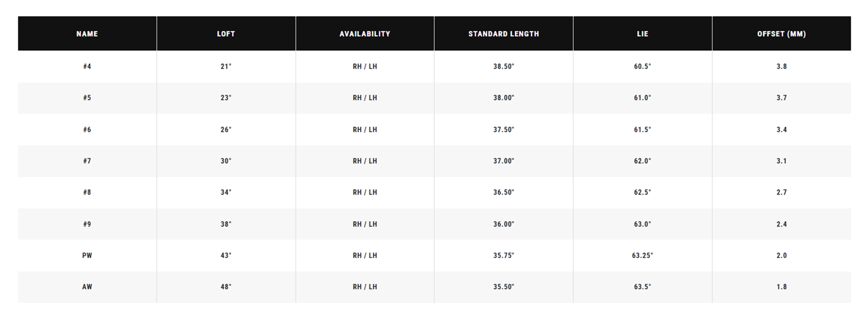Select the 62.5° lie value
The height and width of the screenshot is (322, 868).
point(643,192)
